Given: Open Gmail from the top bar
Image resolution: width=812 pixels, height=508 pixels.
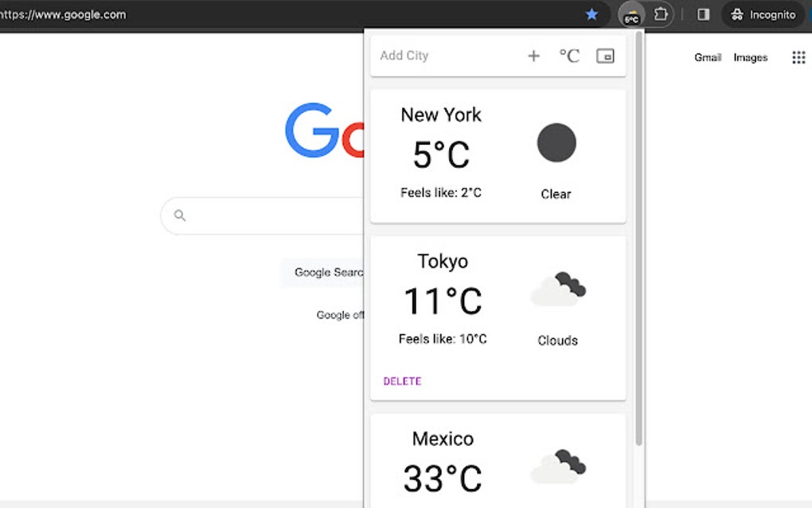Looking at the screenshot, I should tap(707, 57).
